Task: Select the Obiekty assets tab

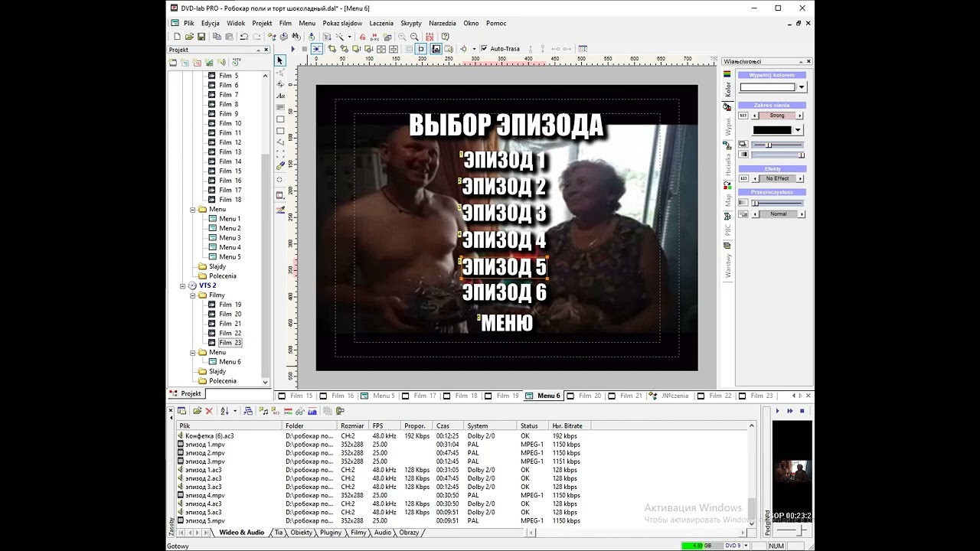Action: point(301,532)
